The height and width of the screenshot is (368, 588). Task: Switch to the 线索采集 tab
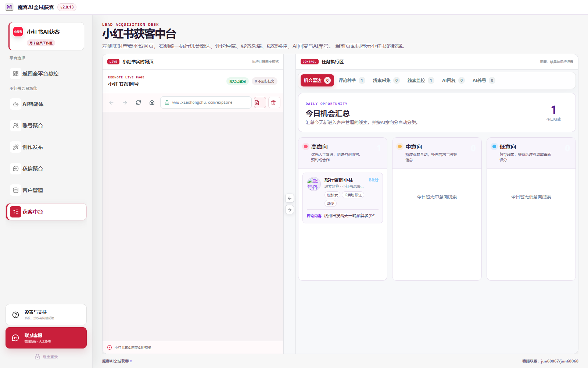pyautogui.click(x=386, y=81)
